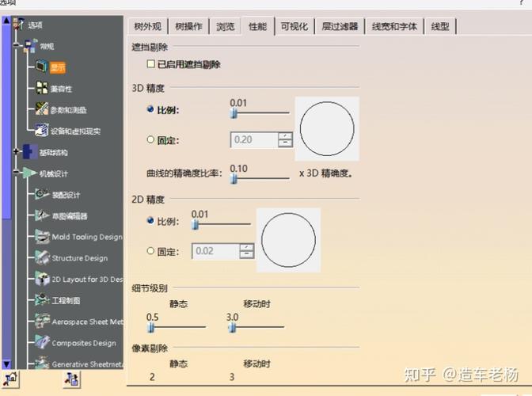
Task: Expand the 基础结构 tree node
Action: point(17,151)
